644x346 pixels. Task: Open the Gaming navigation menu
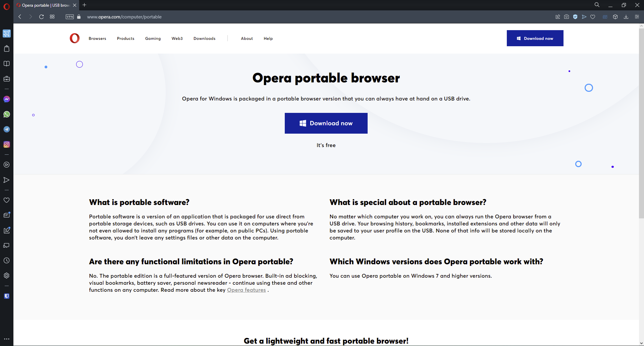click(x=153, y=39)
